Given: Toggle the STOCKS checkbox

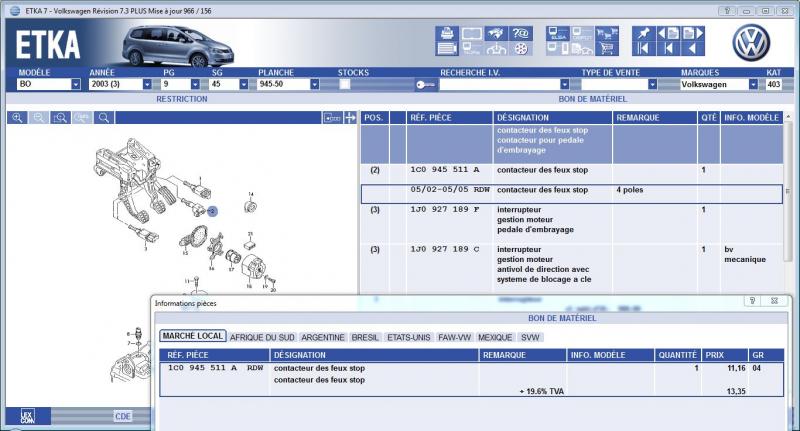Looking at the screenshot, I should point(345,84).
